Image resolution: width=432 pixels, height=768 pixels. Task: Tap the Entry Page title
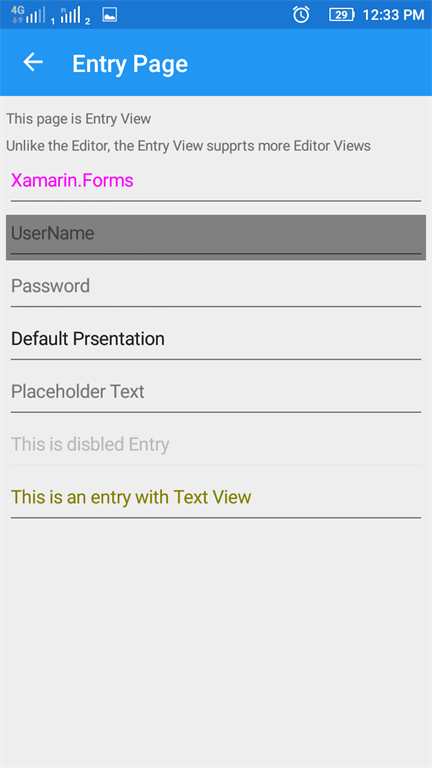pos(130,64)
